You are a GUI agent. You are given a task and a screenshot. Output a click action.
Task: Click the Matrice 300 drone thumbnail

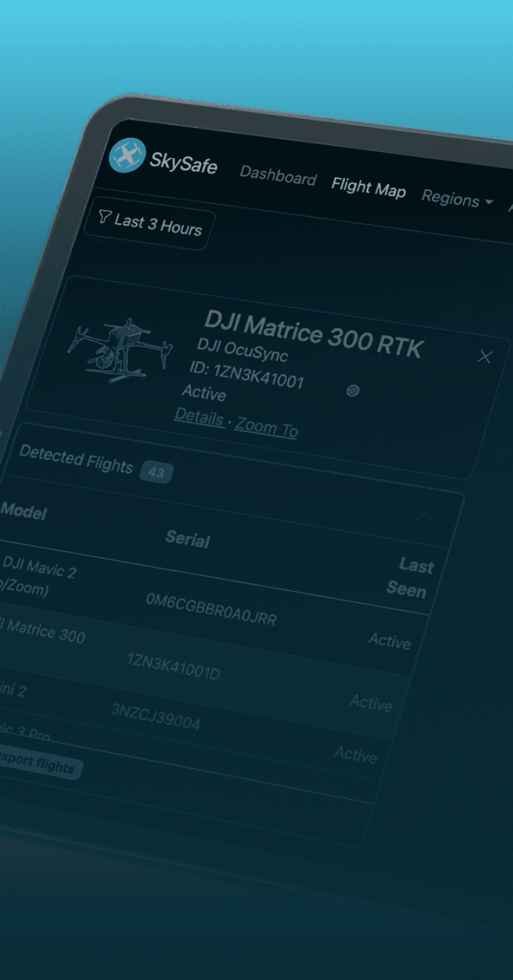coord(120,351)
